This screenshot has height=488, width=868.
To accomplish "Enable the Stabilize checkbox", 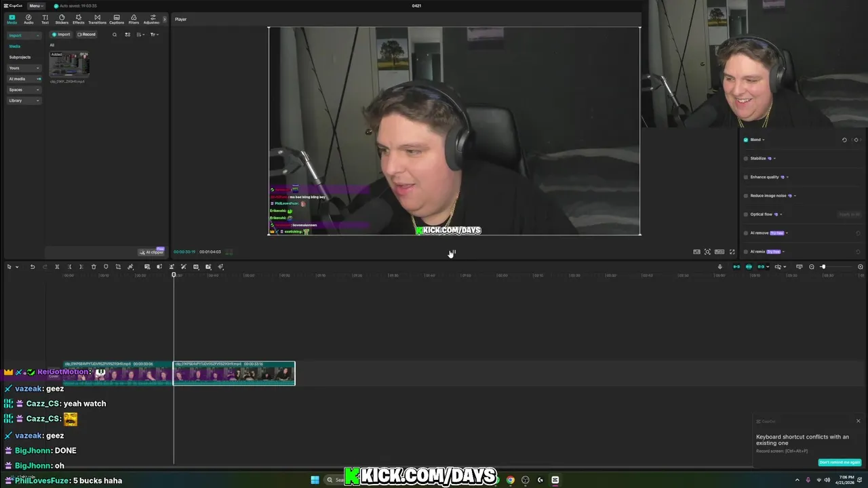I will [746, 159].
